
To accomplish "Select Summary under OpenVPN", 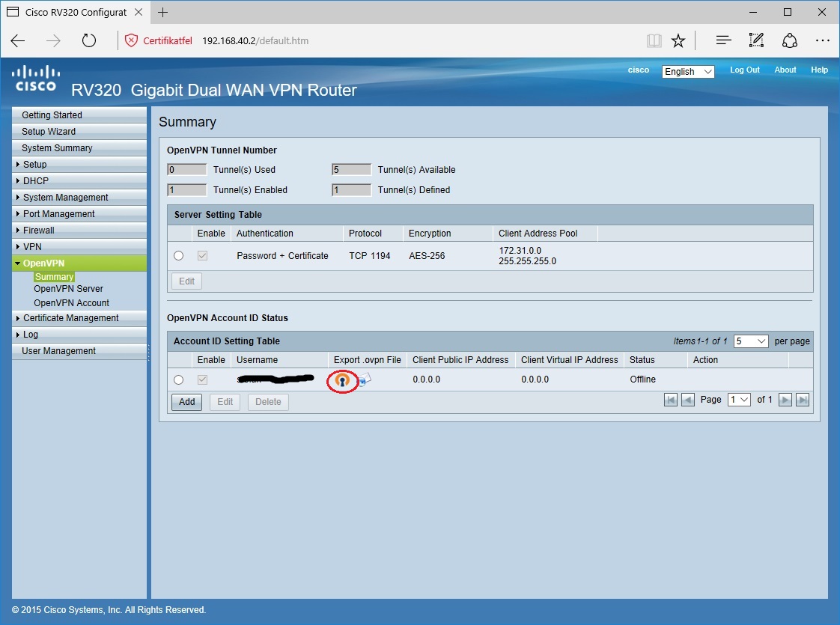I will pos(54,277).
